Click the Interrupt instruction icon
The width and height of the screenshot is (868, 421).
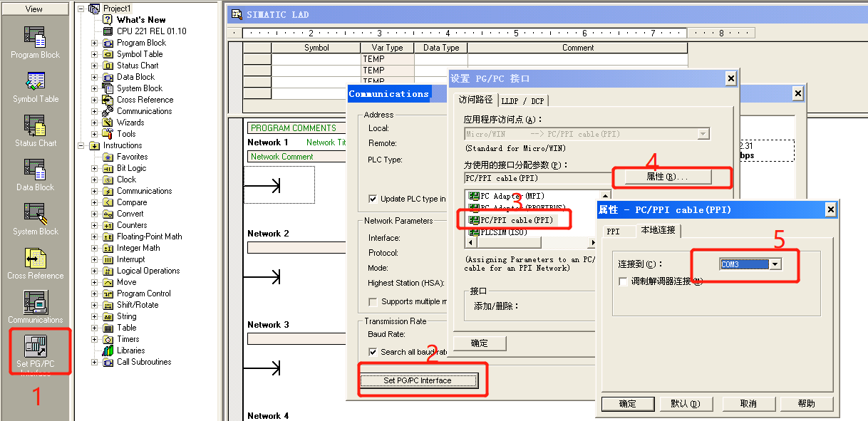pos(108,259)
